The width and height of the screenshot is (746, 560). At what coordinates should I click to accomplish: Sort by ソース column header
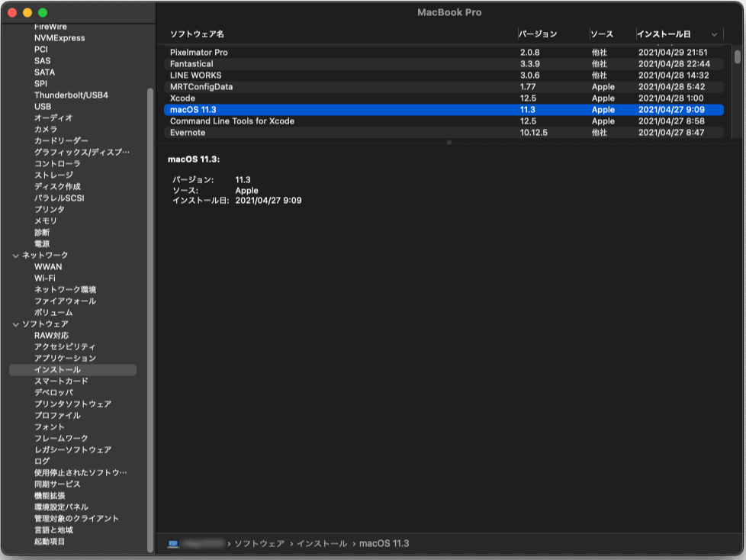point(602,34)
